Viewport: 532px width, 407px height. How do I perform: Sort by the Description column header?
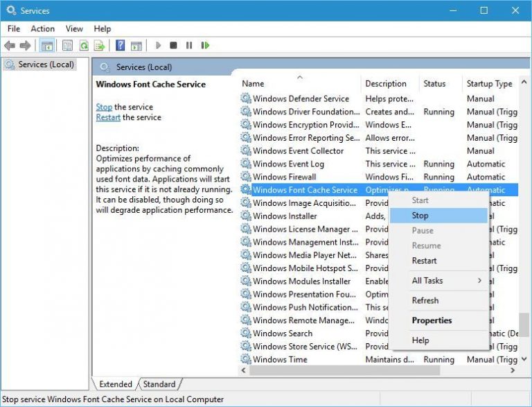[390, 84]
